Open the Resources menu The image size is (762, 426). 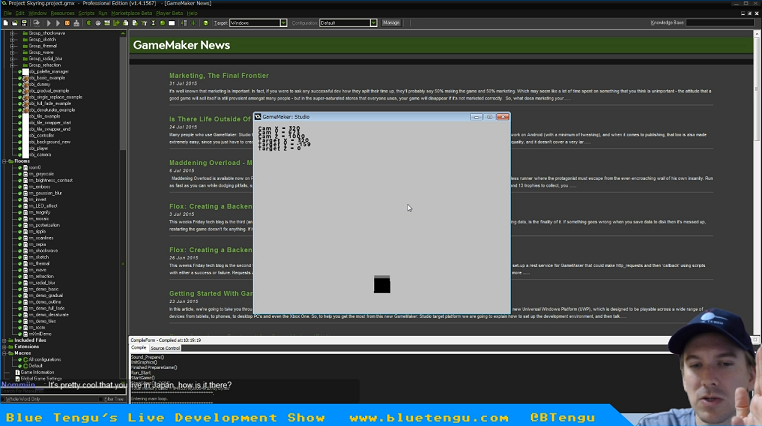point(63,13)
